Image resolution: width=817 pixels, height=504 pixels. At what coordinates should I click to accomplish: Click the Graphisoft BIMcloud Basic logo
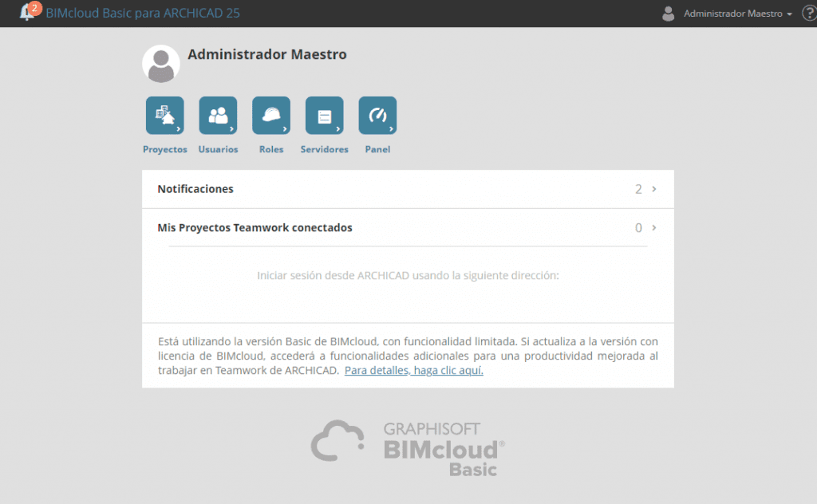pos(408,447)
